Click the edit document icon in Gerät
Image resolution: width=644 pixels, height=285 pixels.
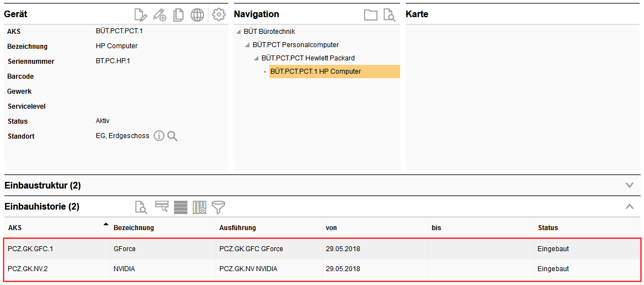[141, 15]
